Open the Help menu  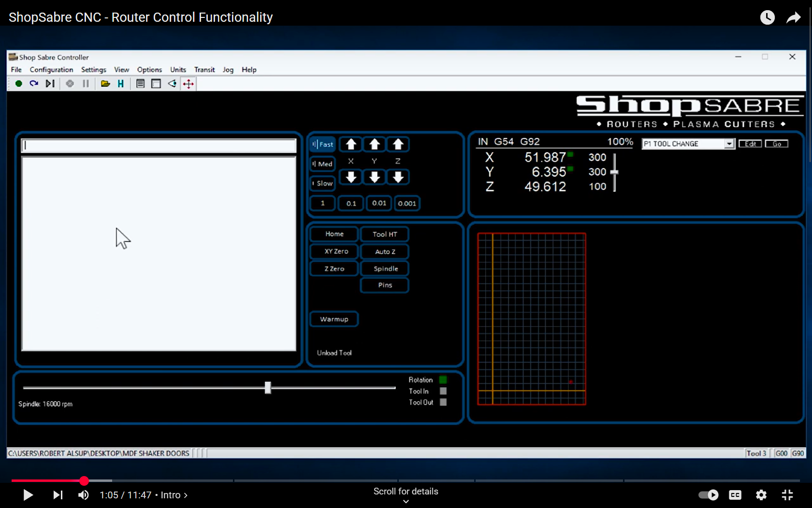pyautogui.click(x=249, y=70)
